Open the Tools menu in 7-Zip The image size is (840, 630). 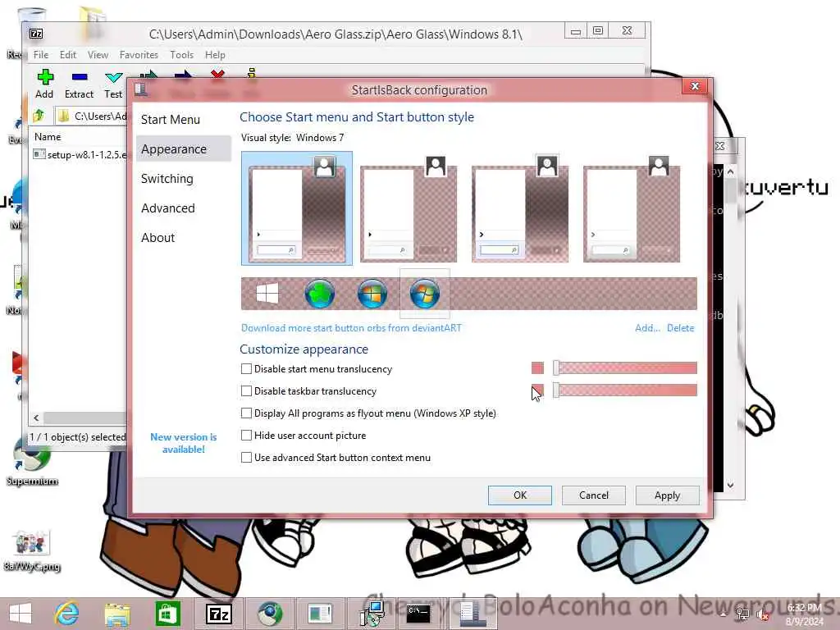(181, 55)
